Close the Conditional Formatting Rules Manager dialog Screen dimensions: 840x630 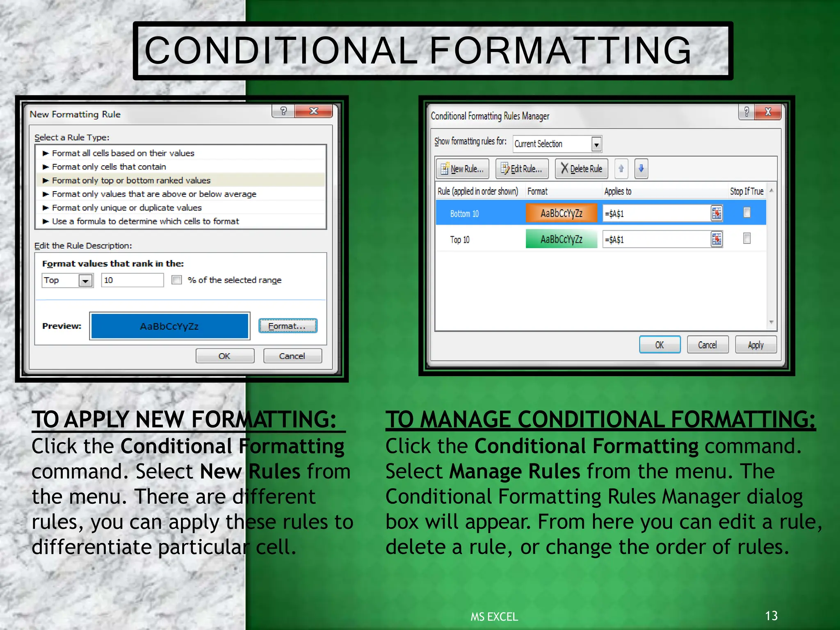tap(768, 112)
